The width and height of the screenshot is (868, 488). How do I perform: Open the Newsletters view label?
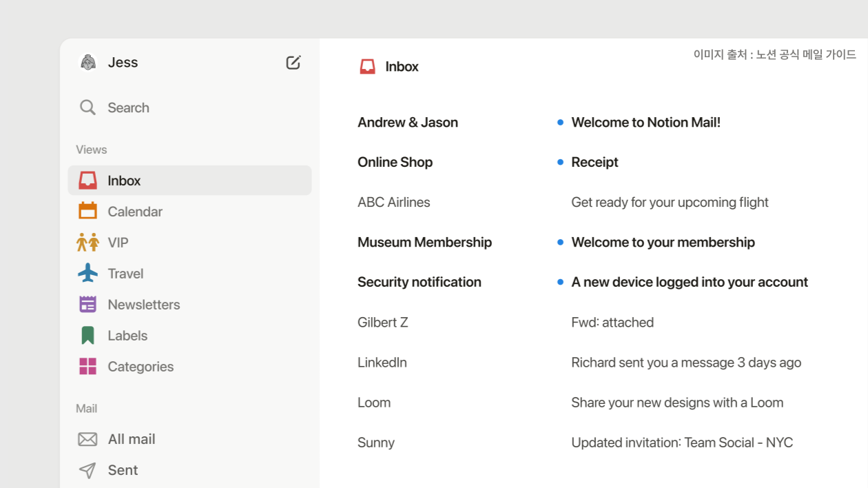click(x=144, y=305)
